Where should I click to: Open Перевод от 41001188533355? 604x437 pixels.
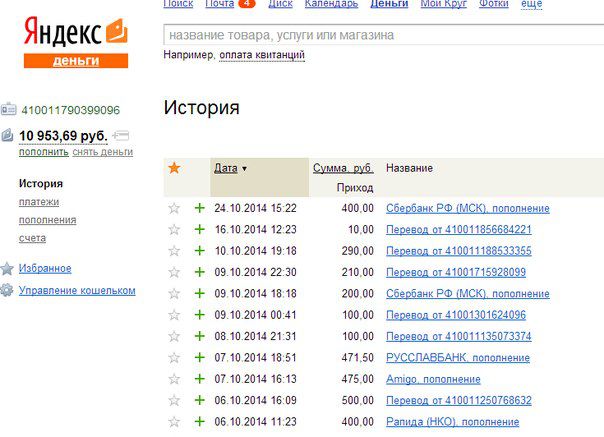click(x=459, y=251)
